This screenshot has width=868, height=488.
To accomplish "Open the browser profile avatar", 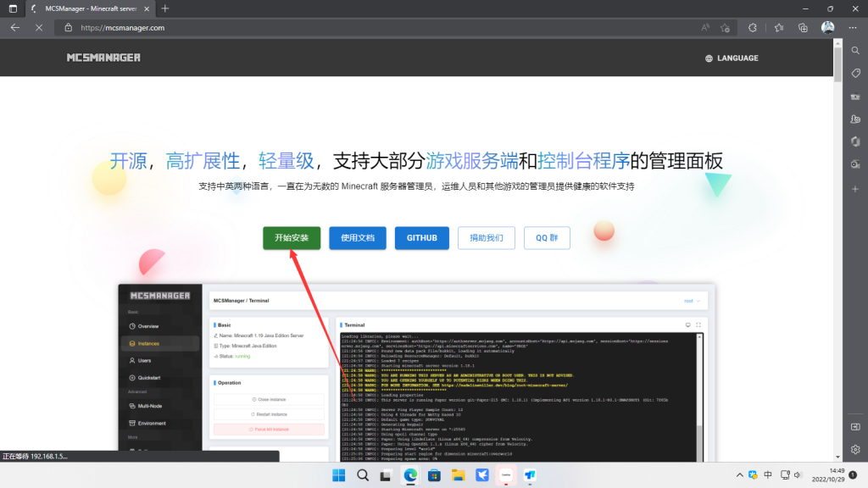I will click(827, 28).
